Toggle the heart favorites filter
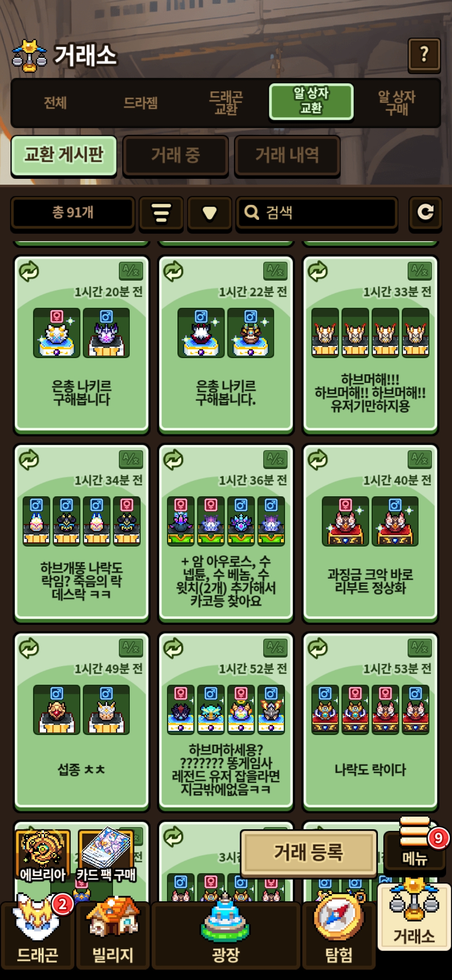 [x=209, y=213]
